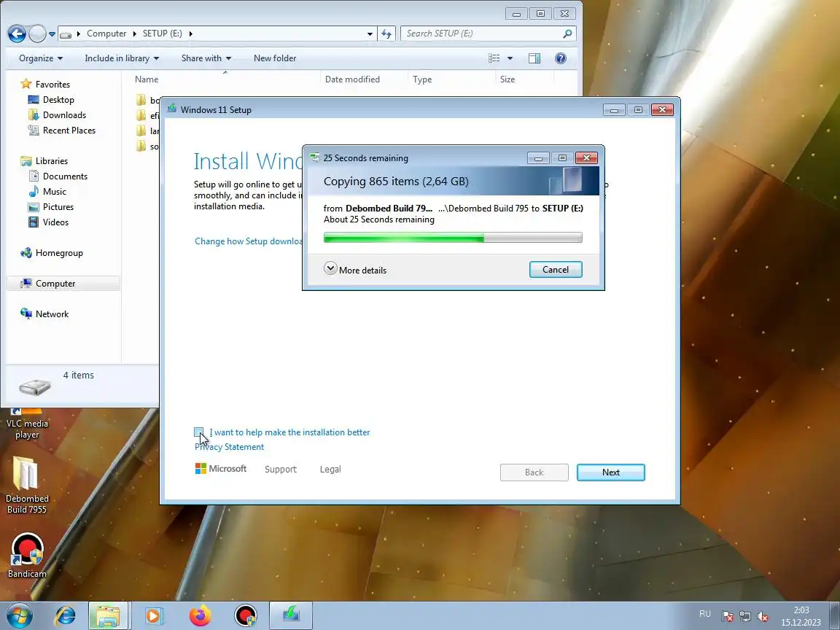Image resolution: width=840 pixels, height=630 pixels.
Task: Click New folder in Explorer toolbar
Action: [275, 58]
